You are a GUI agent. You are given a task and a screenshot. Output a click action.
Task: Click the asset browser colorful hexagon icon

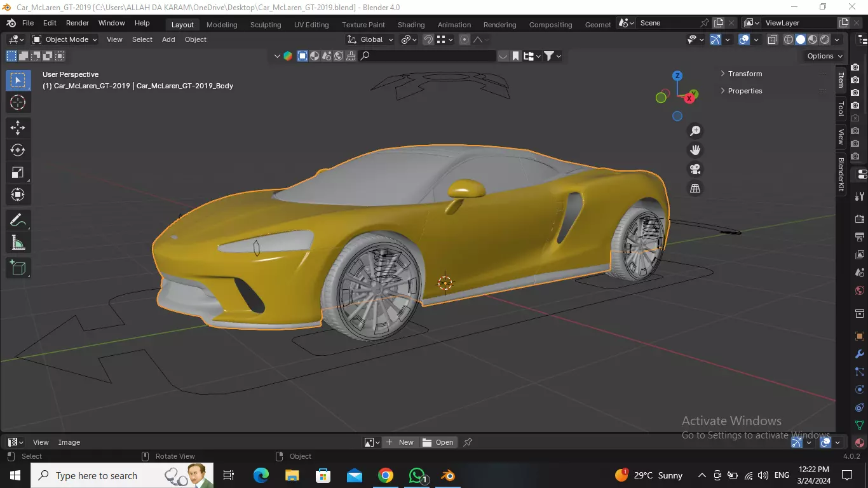pos(288,56)
